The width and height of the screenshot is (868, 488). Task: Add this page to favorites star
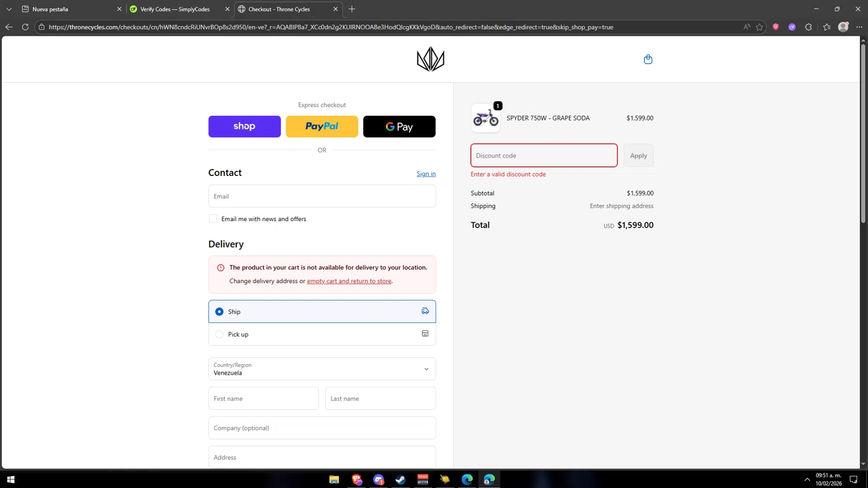click(760, 27)
